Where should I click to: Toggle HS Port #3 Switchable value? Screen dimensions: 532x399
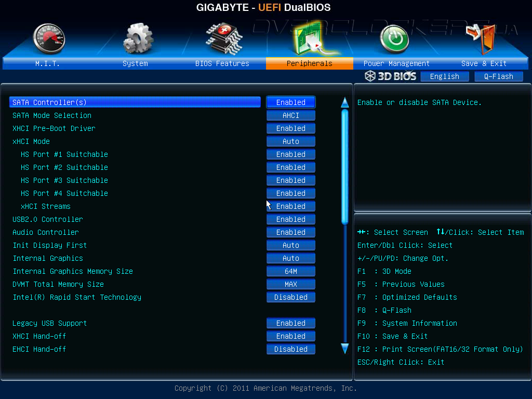click(291, 180)
